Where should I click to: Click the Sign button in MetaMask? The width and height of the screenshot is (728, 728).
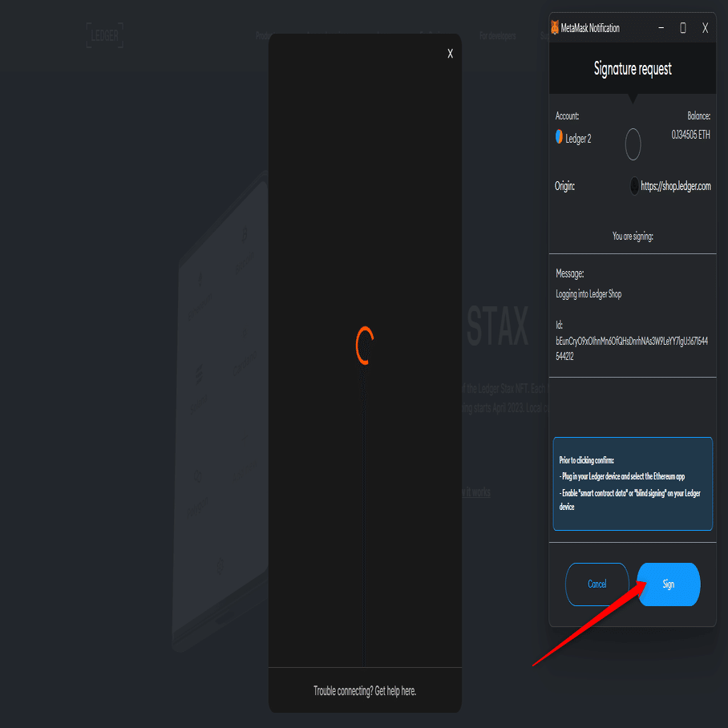coord(669,584)
